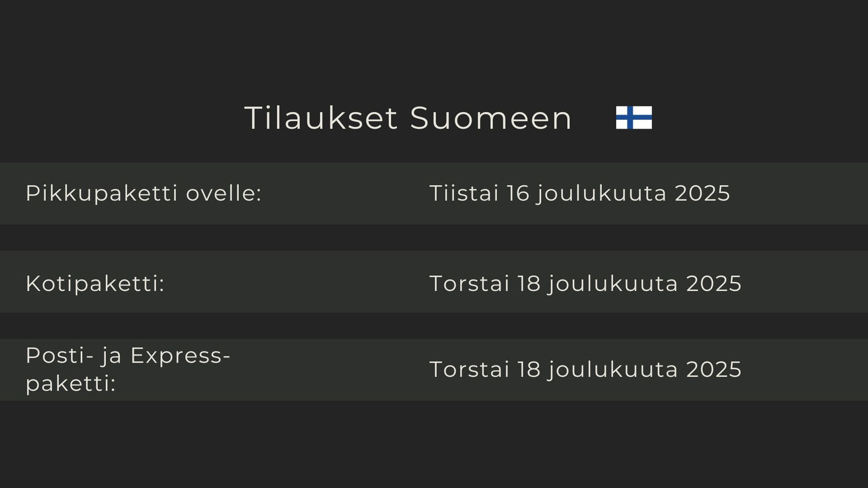Click "2025" in the Kotipaketti row
Viewport: 868px width, 488px height.
pyautogui.click(x=713, y=284)
